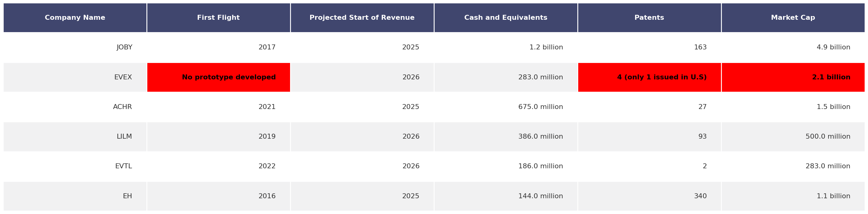Click EVTL's patents count 2
868x214 pixels.
coord(649,166)
